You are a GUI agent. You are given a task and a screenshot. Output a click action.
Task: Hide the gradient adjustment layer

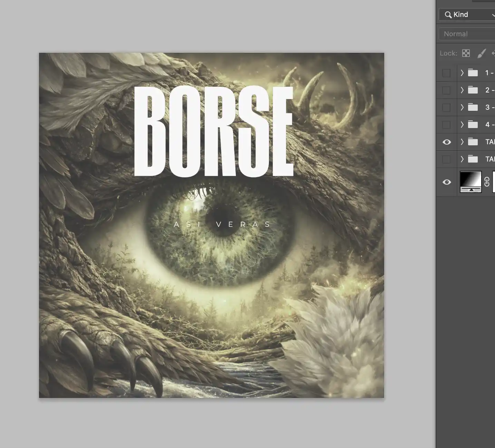446,182
